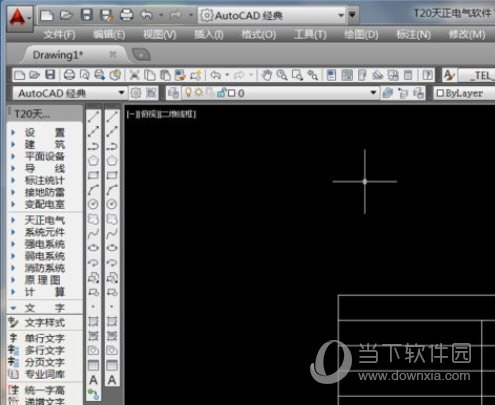This screenshot has width=495, height=405.
Task: Expand the 建筑 menu in T20 panel
Action: [45, 144]
